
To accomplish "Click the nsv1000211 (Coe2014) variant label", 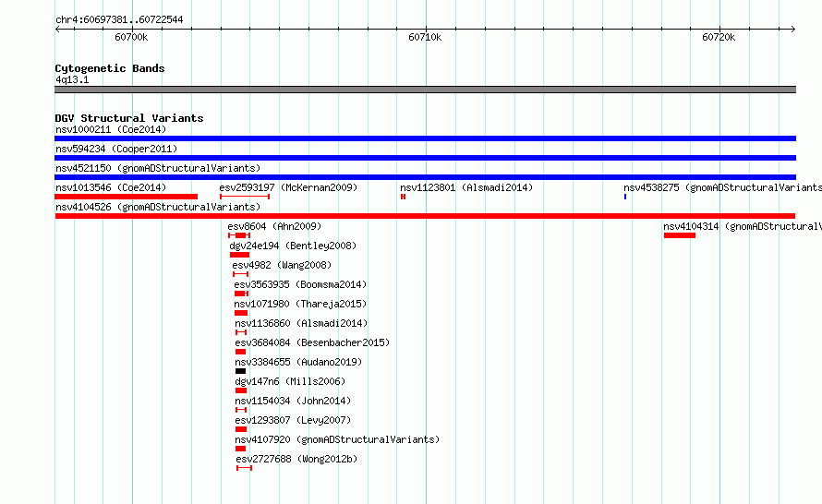I will tap(111, 129).
